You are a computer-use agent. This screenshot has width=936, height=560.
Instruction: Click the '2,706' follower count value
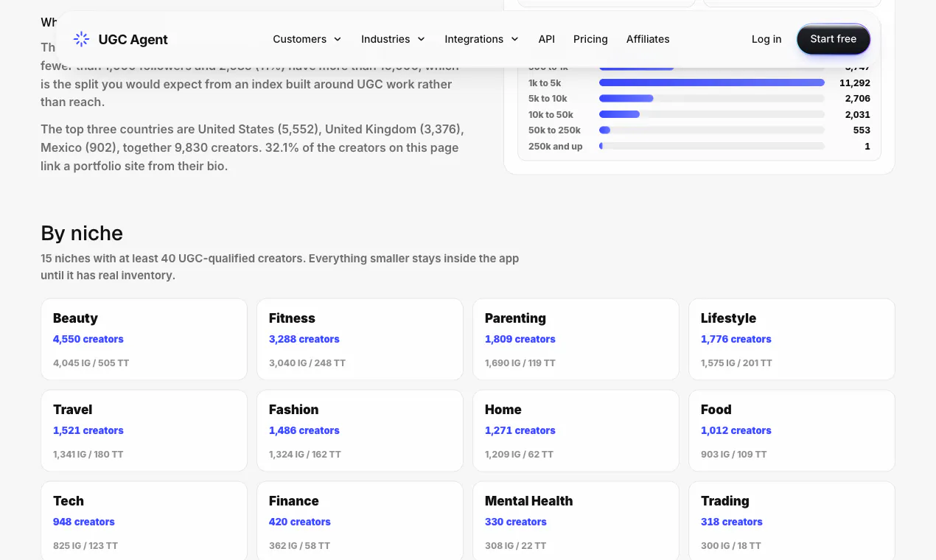858,99
